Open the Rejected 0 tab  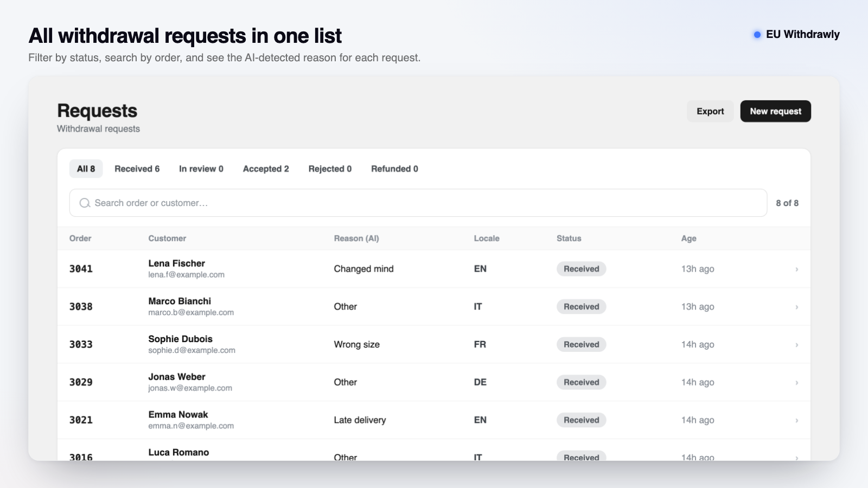tap(330, 169)
